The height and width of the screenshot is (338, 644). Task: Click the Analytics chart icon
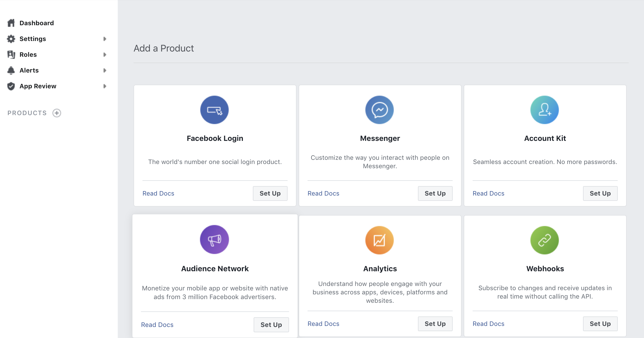point(380,240)
